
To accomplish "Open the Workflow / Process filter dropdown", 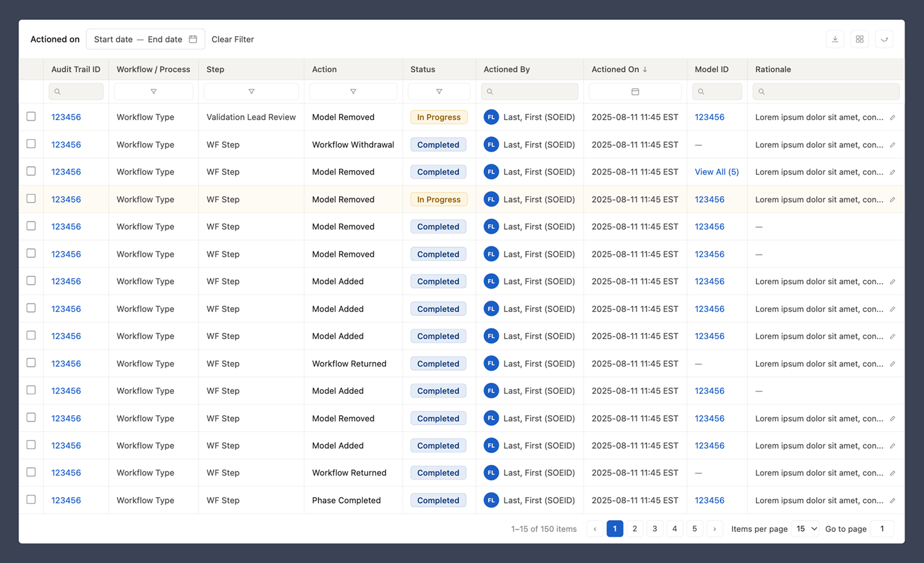I will click(153, 91).
